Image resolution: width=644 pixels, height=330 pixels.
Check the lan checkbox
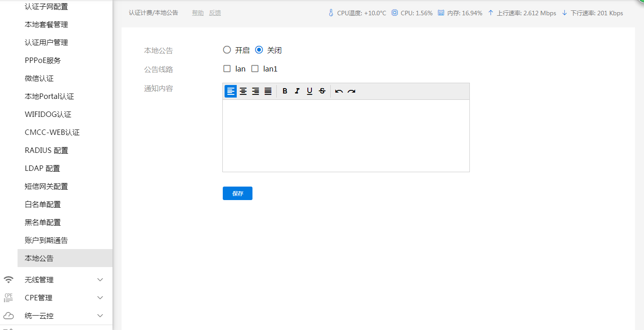point(227,69)
